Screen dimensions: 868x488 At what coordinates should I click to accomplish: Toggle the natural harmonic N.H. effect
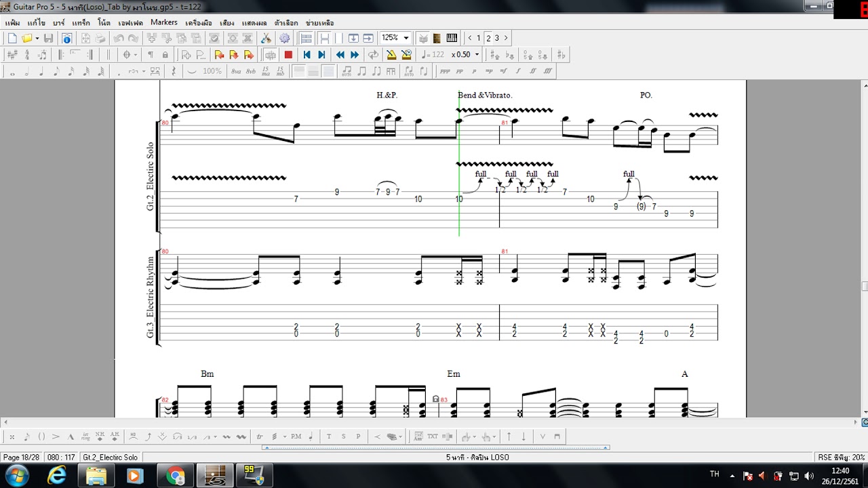click(x=100, y=436)
